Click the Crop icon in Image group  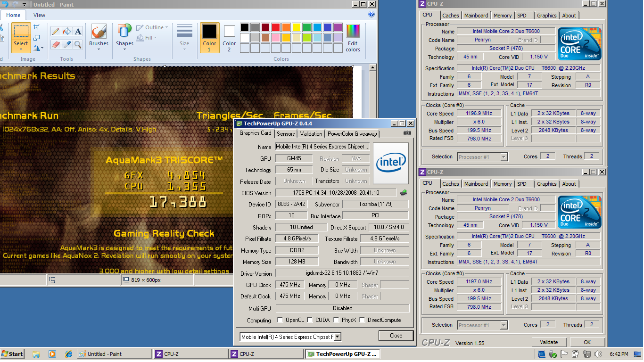coord(37,27)
